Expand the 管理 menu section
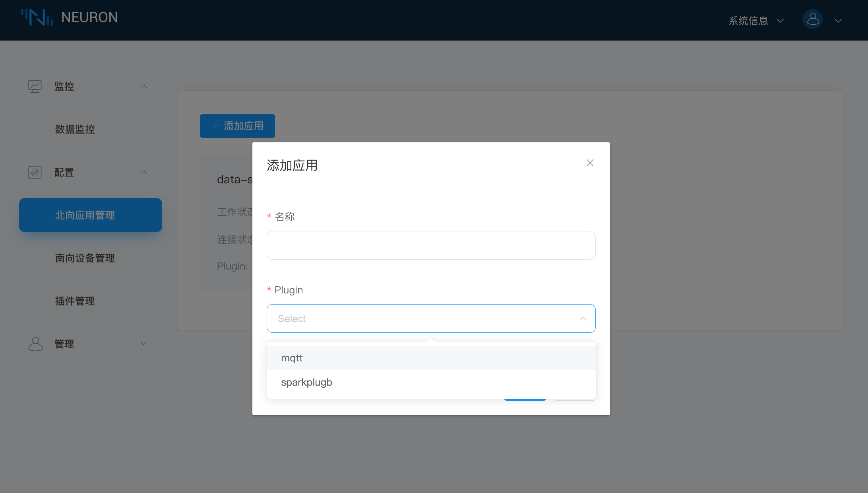This screenshot has width=868, height=493. coord(144,343)
